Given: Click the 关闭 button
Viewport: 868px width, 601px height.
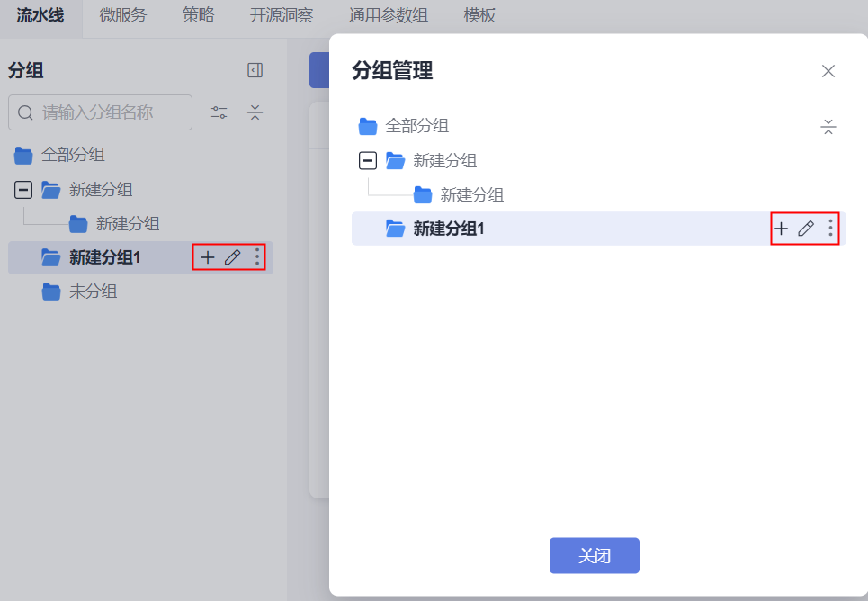Looking at the screenshot, I should pos(594,556).
